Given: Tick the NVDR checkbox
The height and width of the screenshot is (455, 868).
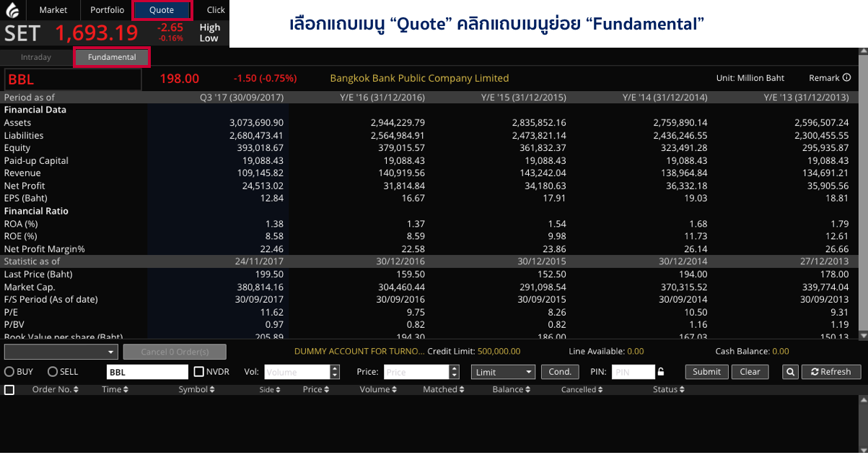Looking at the screenshot, I should [199, 372].
